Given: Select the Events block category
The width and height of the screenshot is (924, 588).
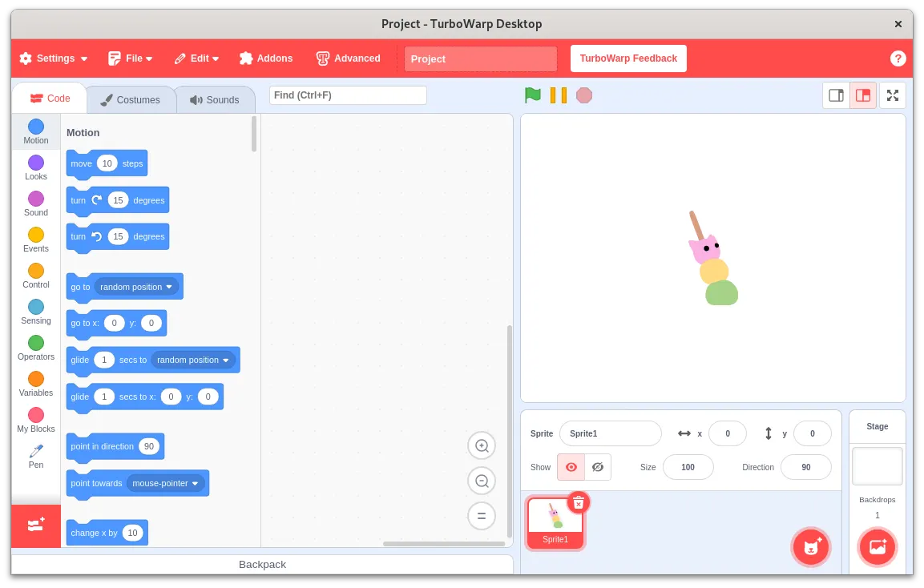Looking at the screenshot, I should (36, 240).
